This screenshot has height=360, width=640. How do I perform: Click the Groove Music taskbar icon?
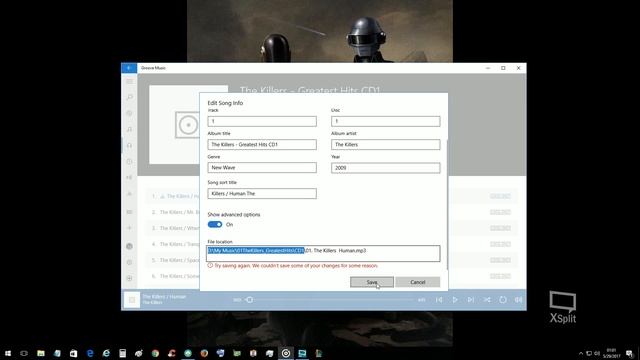[x=286, y=353]
